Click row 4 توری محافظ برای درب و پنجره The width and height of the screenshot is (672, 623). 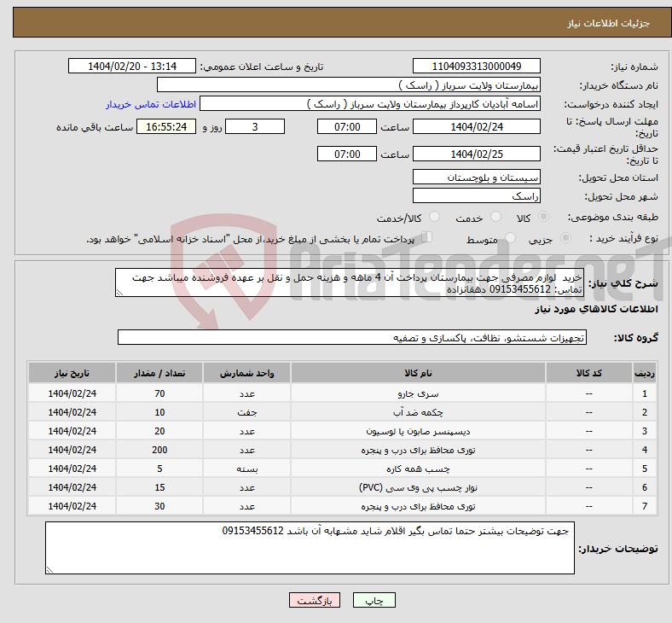coord(418,451)
